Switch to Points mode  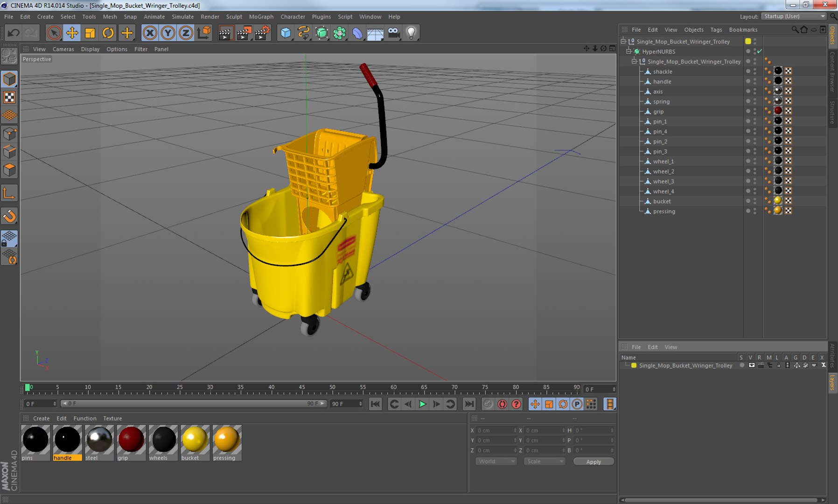(9, 134)
